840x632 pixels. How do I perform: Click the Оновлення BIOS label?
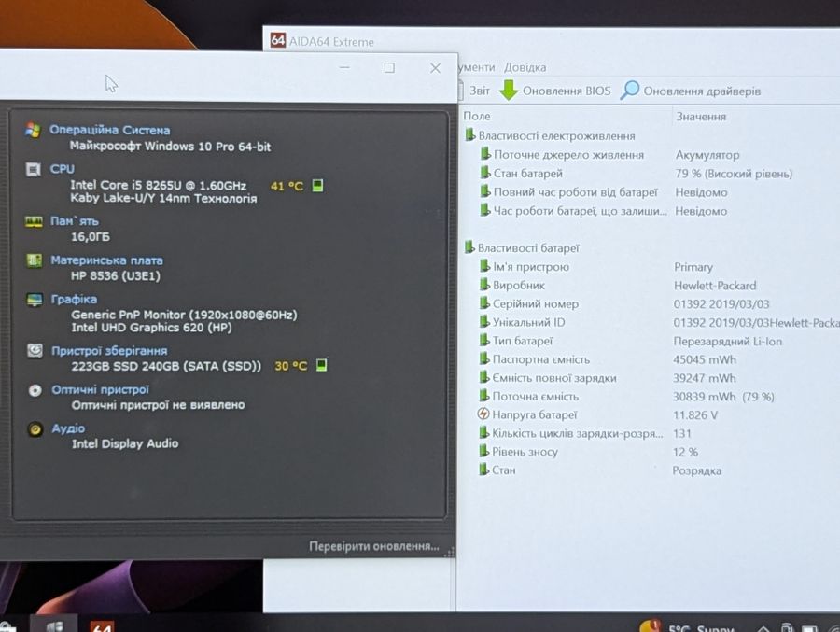pyautogui.click(x=567, y=91)
